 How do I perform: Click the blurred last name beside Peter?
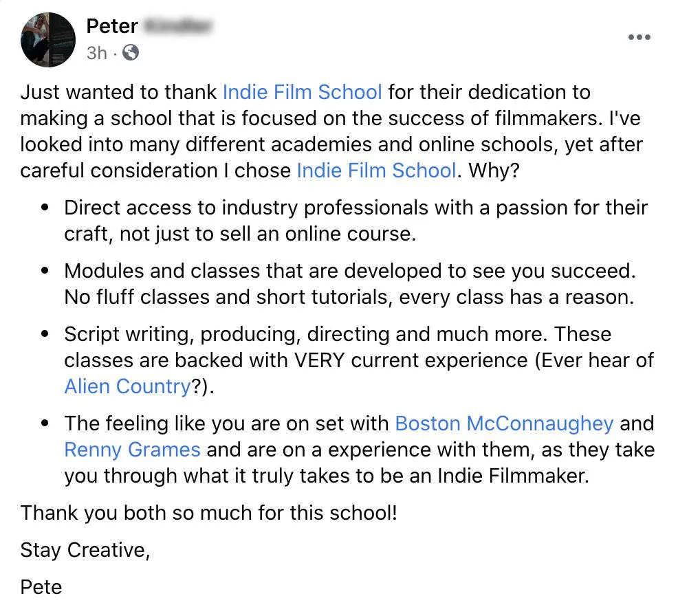tap(178, 27)
